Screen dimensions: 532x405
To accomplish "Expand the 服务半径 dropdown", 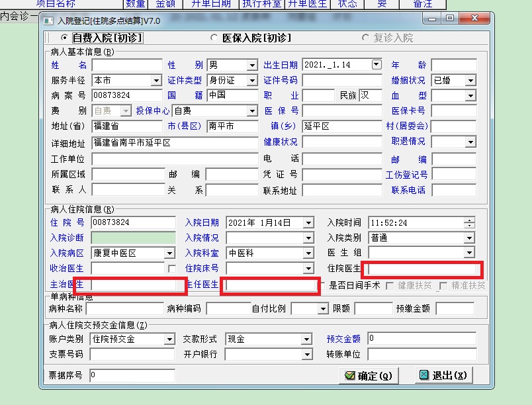I will pyautogui.click(x=156, y=81).
